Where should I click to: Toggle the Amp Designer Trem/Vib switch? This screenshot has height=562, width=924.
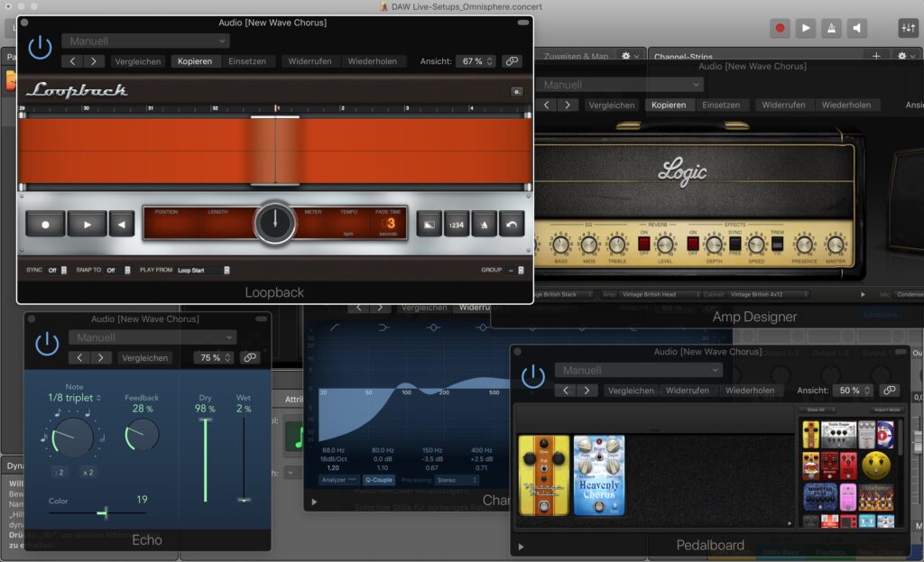(x=777, y=244)
